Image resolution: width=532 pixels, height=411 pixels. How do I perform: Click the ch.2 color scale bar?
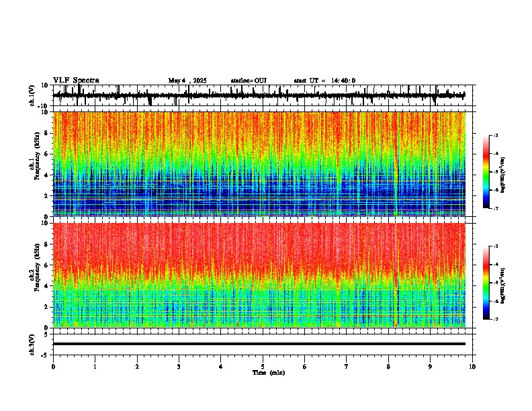[x=486, y=283]
